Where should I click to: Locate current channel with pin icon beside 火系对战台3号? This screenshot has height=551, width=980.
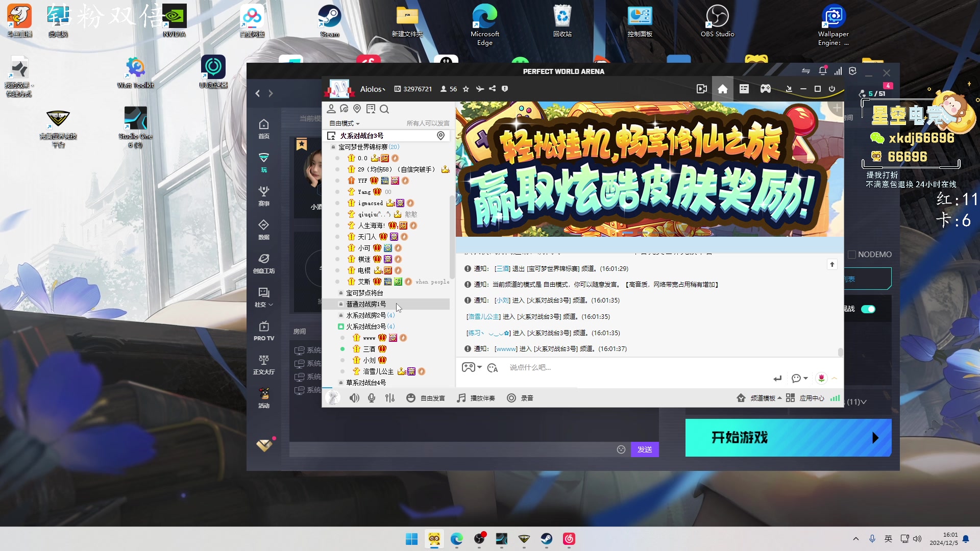pos(440,136)
